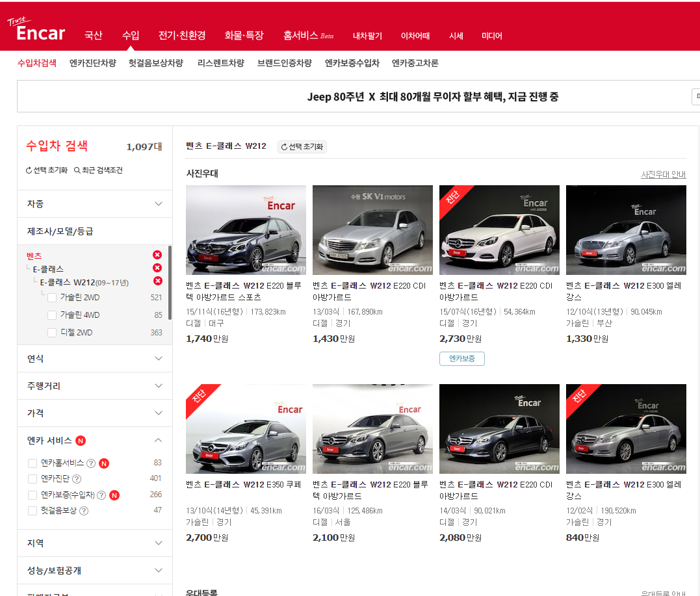
Task: Open the 내차팔기 menu
Action: pyautogui.click(x=367, y=36)
